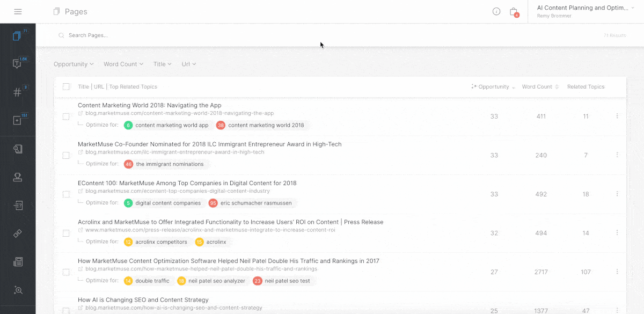Open the hashtag keywords sidebar icon
644x314 pixels.
coord(17,92)
